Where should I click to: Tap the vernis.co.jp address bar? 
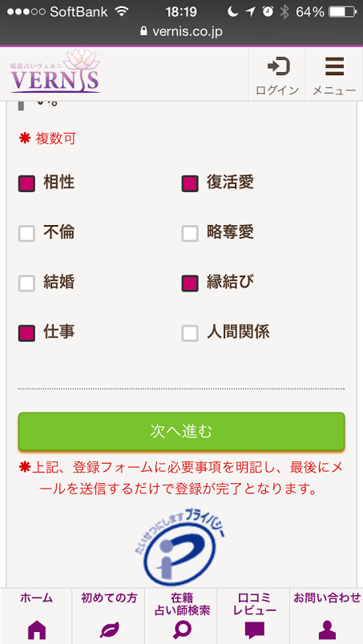tap(181, 31)
